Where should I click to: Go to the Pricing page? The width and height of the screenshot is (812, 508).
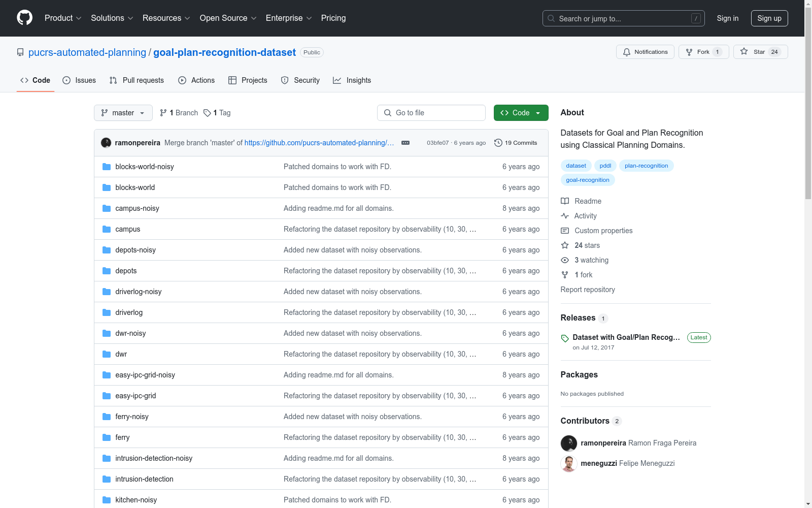(333, 18)
